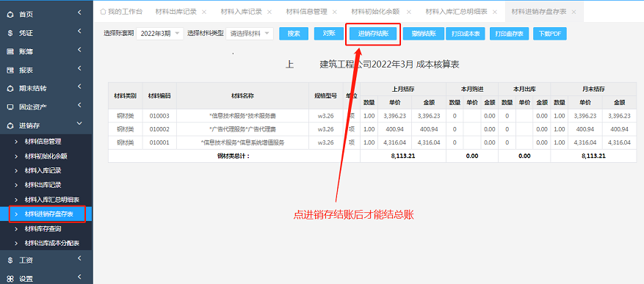Expand the 固定资产 menu chevron
This screenshot has width=644, height=284.
79,105
